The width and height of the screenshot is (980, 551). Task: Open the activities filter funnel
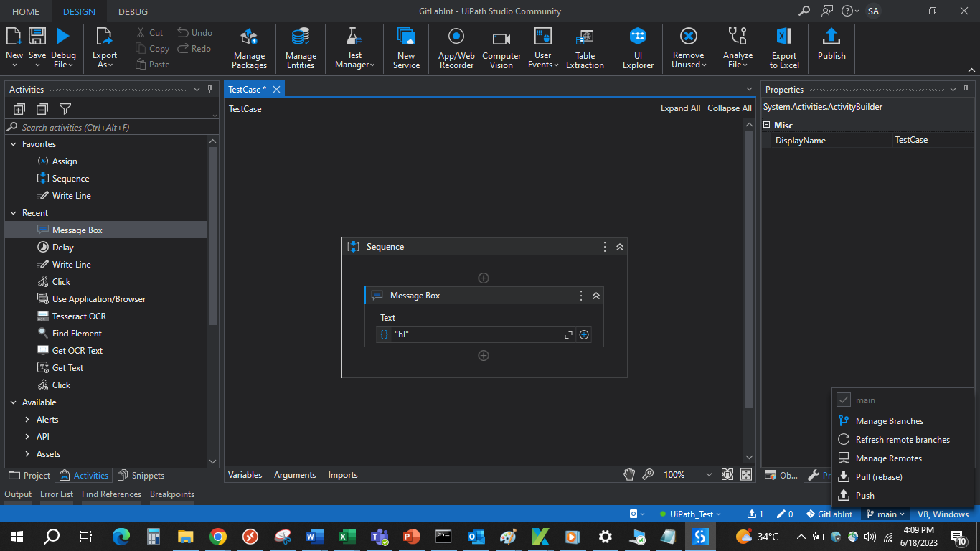click(x=65, y=109)
